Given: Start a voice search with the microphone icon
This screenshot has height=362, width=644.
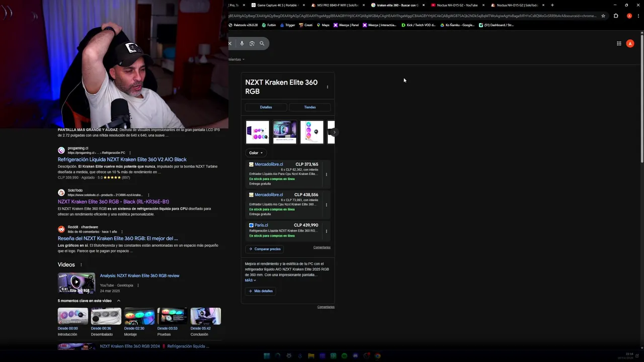Looking at the screenshot, I should coord(242,43).
